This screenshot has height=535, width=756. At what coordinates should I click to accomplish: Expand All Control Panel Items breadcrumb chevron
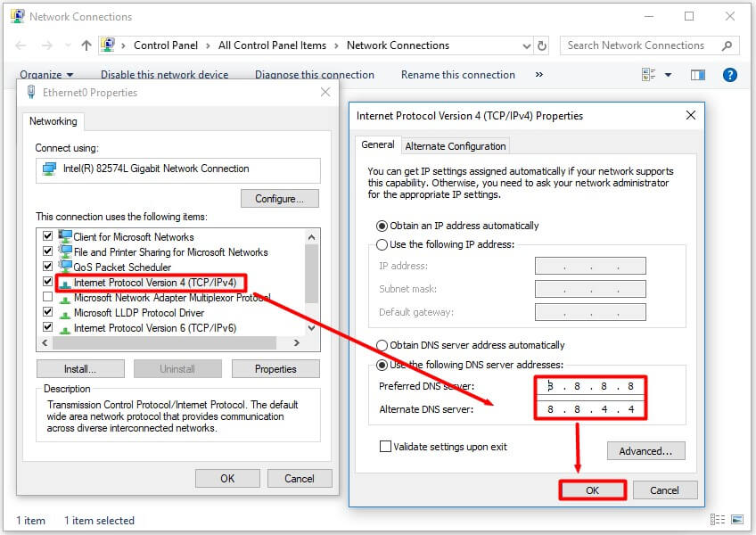pyautogui.click(x=336, y=45)
